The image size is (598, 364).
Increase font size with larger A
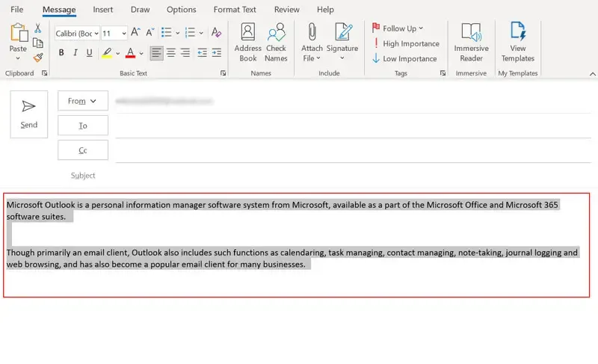(135, 32)
